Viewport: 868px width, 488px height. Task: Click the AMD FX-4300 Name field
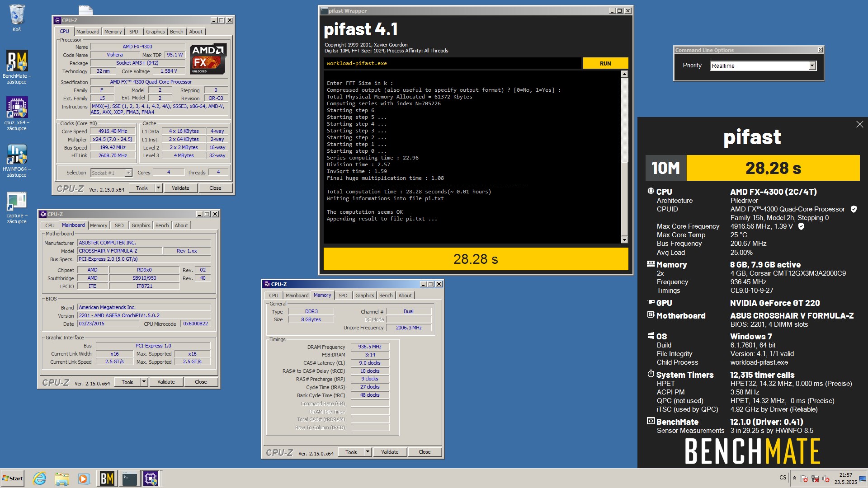137,47
